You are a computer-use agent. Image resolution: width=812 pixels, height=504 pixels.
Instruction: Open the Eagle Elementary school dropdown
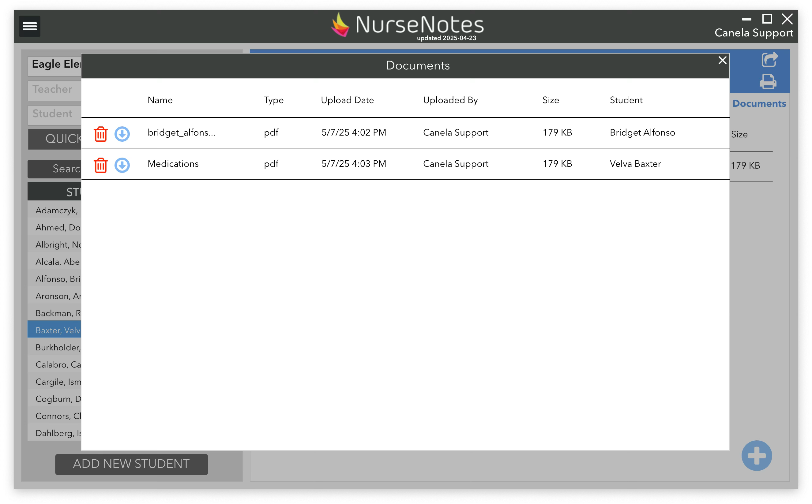(x=55, y=64)
